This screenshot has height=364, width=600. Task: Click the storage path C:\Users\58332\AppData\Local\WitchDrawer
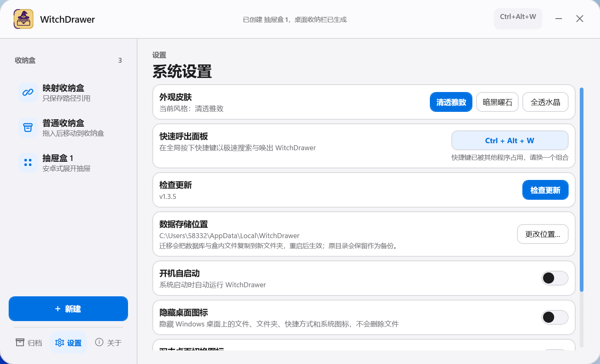(229, 236)
